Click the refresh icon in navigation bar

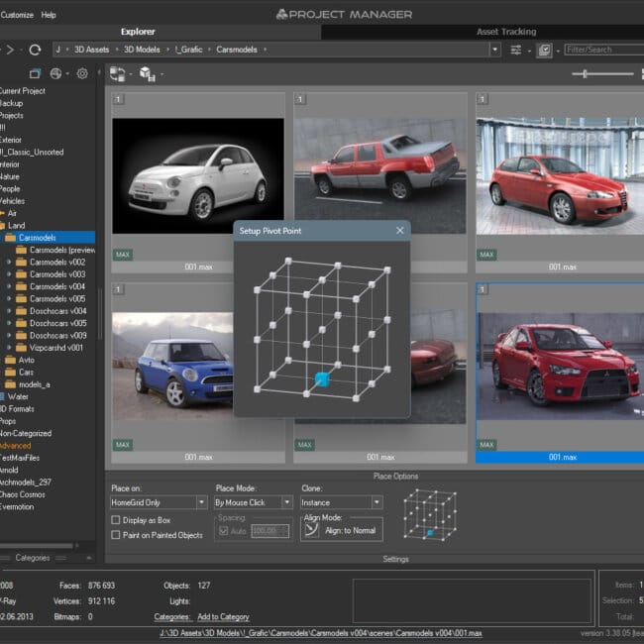point(35,49)
